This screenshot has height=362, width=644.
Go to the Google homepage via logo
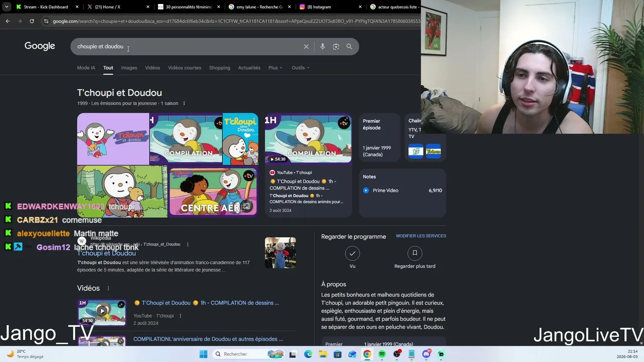pyautogui.click(x=40, y=46)
